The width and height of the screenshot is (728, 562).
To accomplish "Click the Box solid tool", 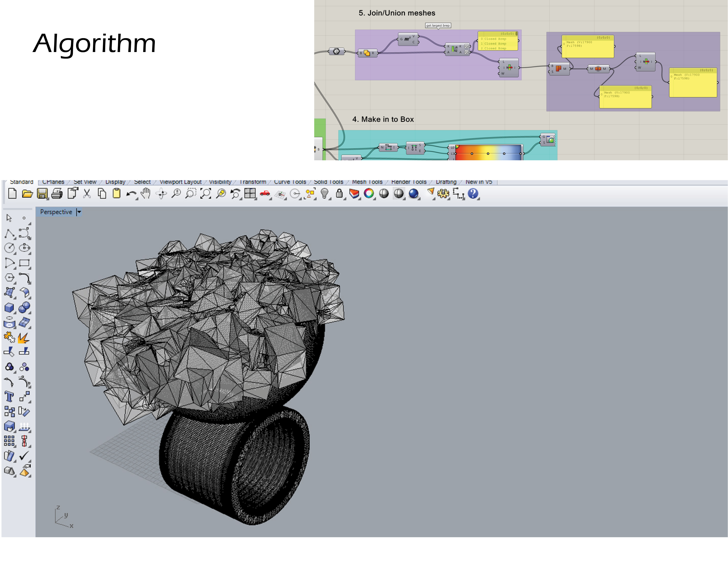I will (x=9, y=307).
